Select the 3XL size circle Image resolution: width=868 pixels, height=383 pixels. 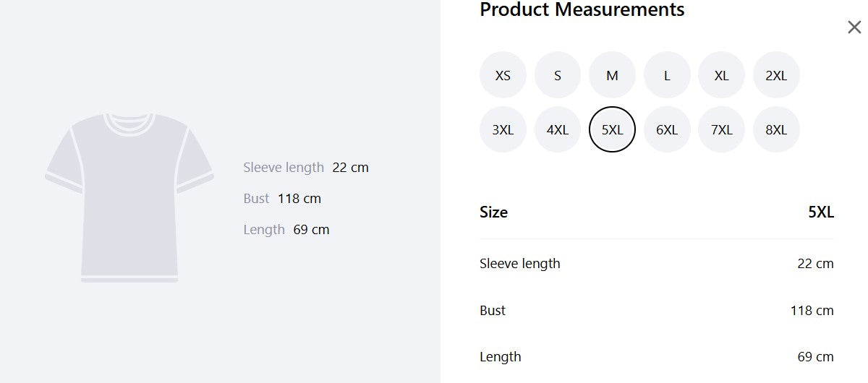tap(503, 130)
